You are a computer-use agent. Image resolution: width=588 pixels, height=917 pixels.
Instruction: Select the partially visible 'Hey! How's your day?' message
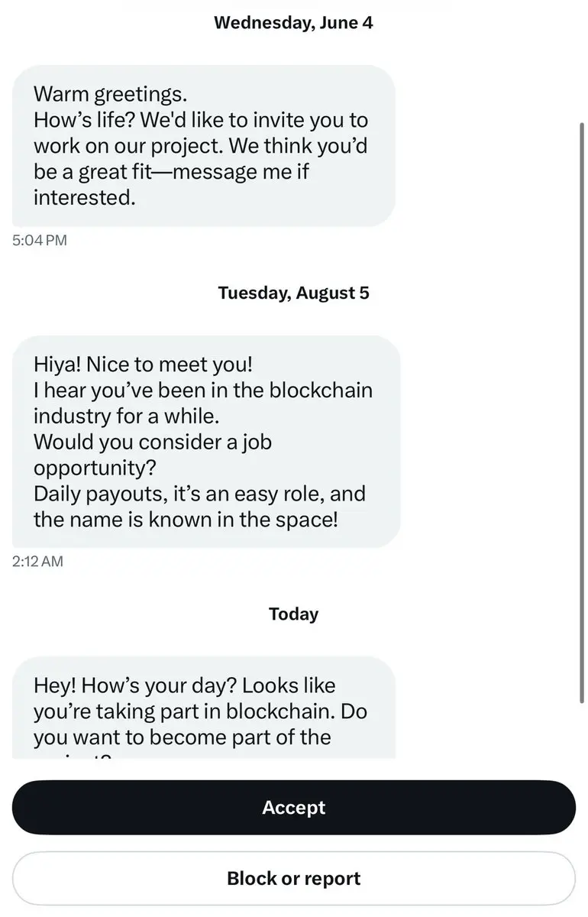coord(204,708)
